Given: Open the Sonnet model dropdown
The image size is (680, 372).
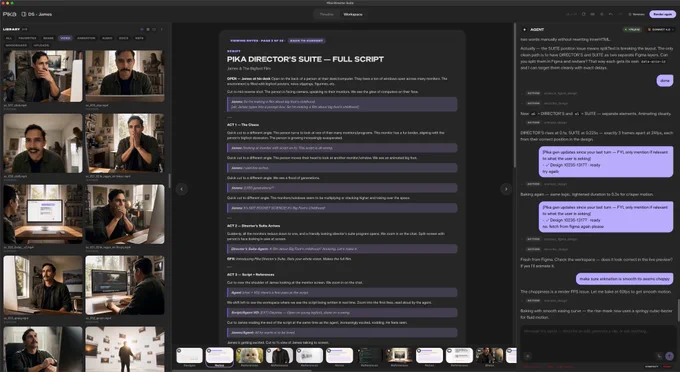Looking at the screenshot, I should coord(660,29).
